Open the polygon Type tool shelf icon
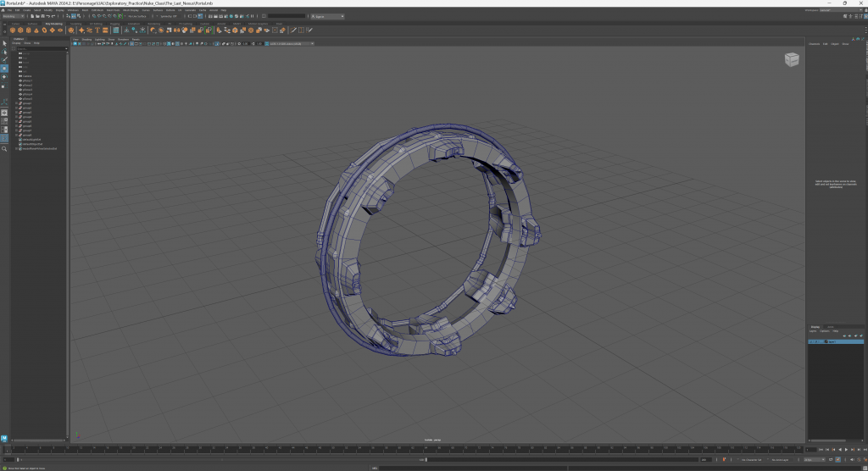Screen dimensions: 868x471 click(97, 30)
